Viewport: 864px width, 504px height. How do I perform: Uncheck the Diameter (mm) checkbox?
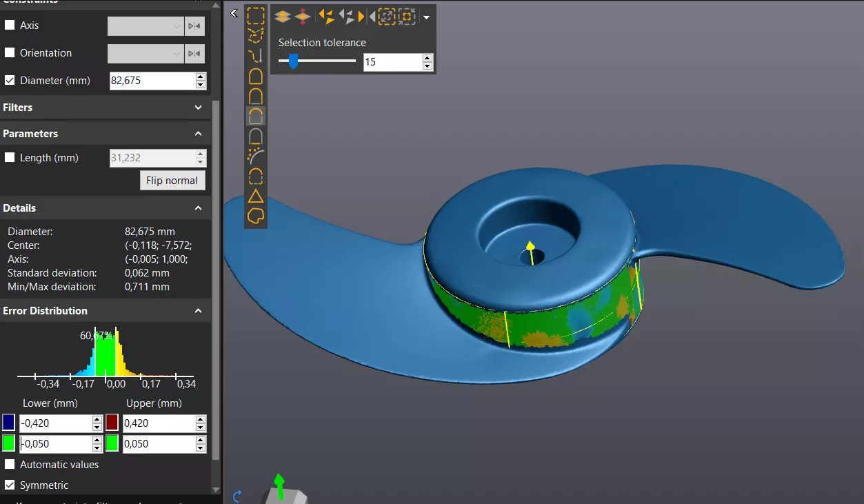[x=10, y=81]
